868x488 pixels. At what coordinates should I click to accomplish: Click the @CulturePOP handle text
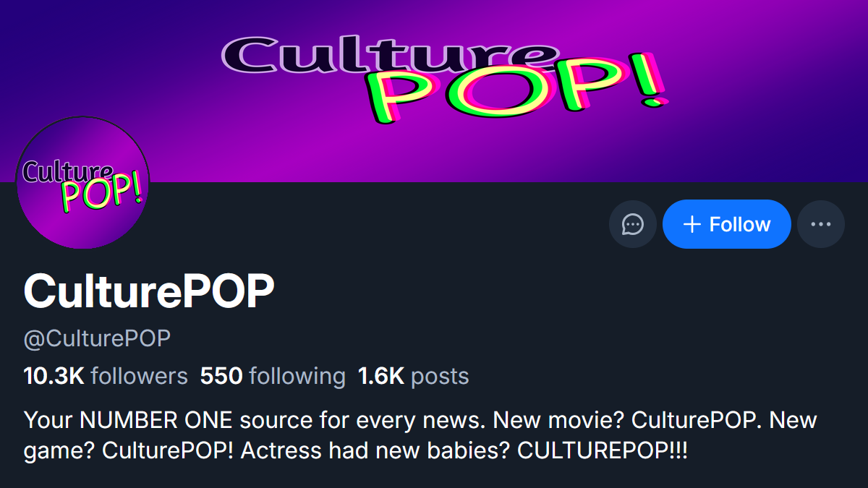tap(97, 338)
